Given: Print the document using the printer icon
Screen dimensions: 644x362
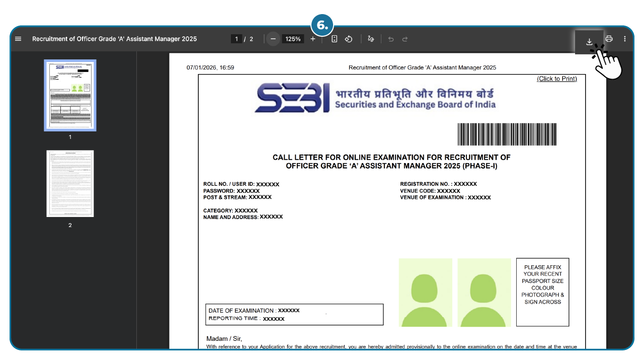Looking at the screenshot, I should click(609, 39).
